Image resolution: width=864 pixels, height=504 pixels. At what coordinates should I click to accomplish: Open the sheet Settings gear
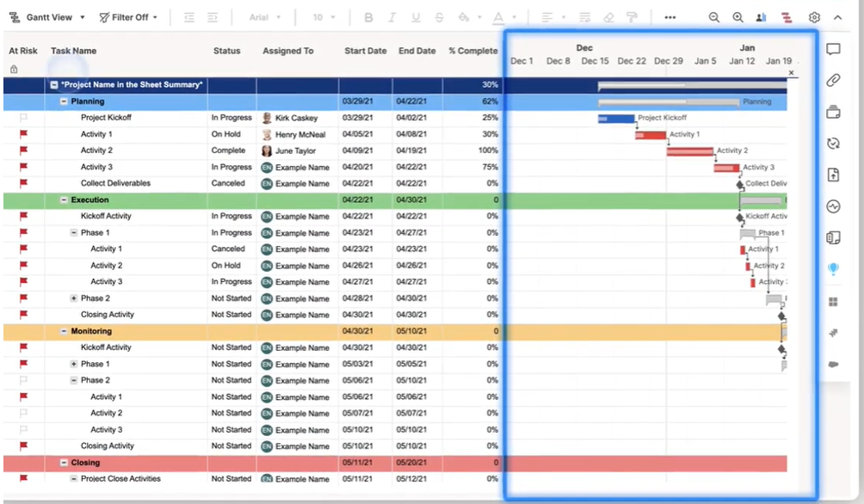813,17
